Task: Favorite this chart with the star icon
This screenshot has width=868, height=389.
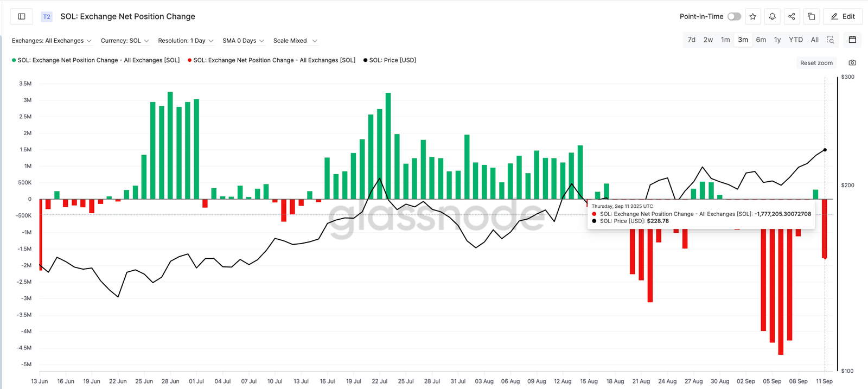Action: tap(752, 16)
